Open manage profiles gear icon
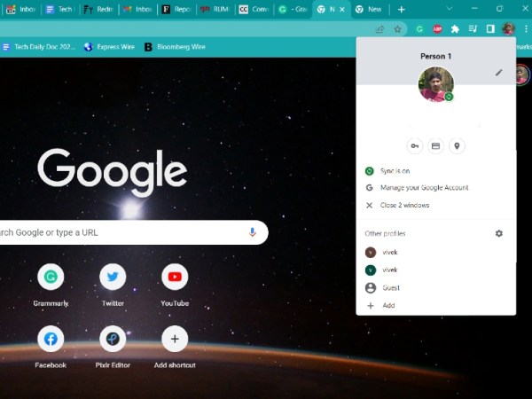Viewport: 532px width, 399px height. click(x=498, y=233)
